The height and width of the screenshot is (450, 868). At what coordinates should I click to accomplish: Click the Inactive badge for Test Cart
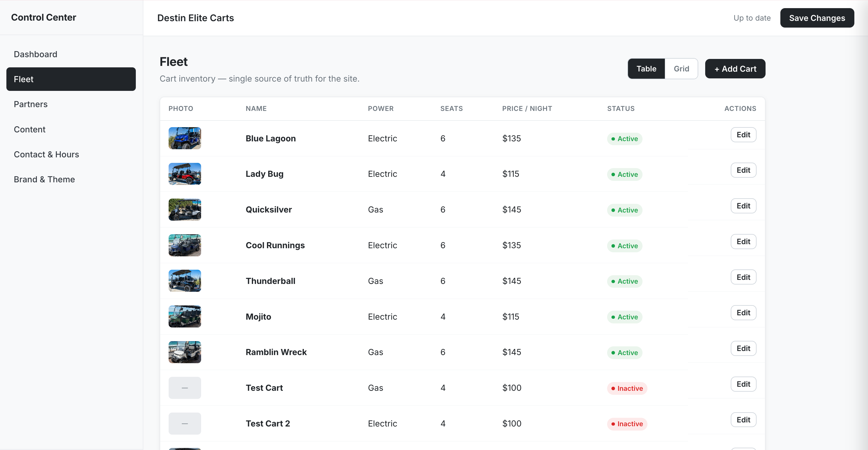627,389
